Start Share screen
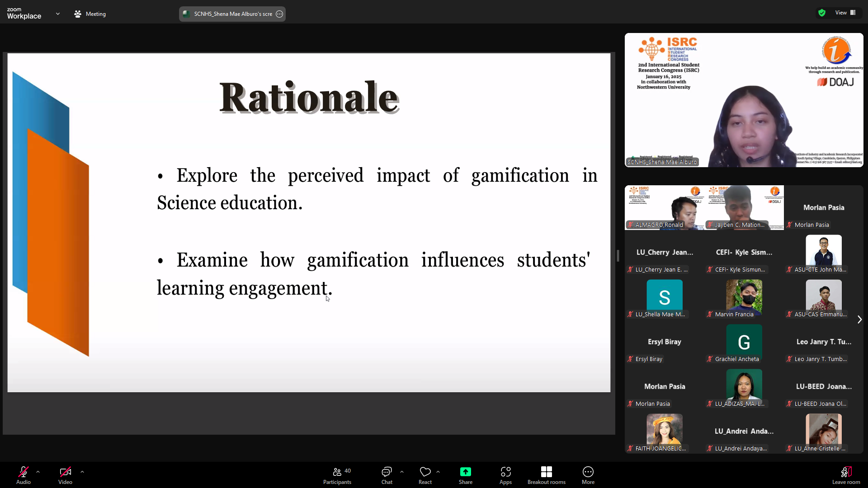868x488 pixels. pos(465,475)
